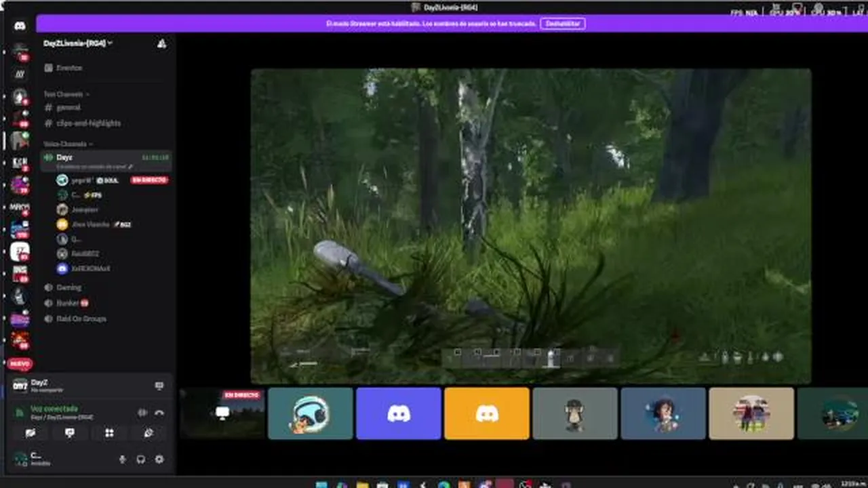The height and width of the screenshot is (488, 868).
Task: Click the Deshabilitar button in the streamer-mode banner
Action: [563, 24]
